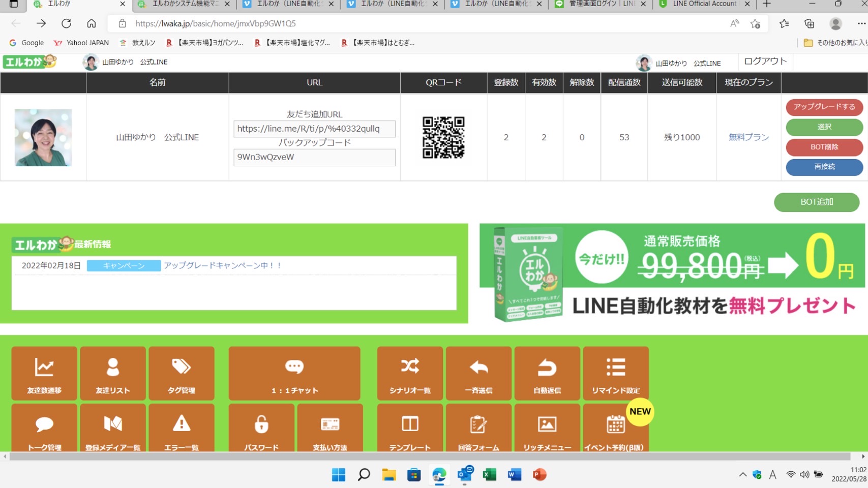Open the browser favorites list icon
This screenshot has width=868, height=488.
click(x=784, y=23)
